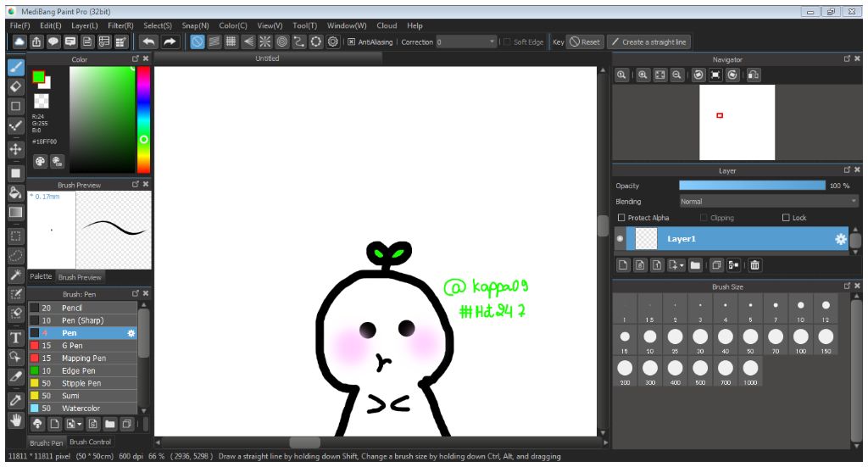The width and height of the screenshot is (868, 467).
Task: Select the Eraser tool
Action: tap(15, 86)
